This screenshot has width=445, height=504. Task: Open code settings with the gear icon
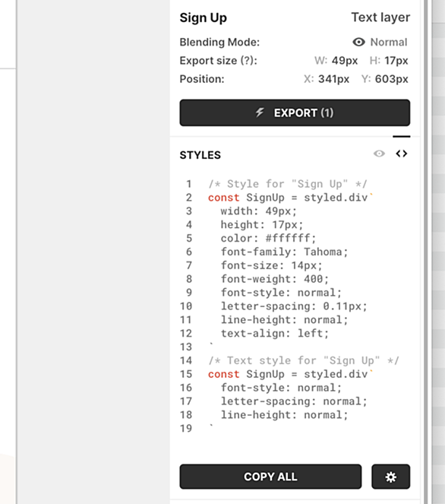coord(391,477)
